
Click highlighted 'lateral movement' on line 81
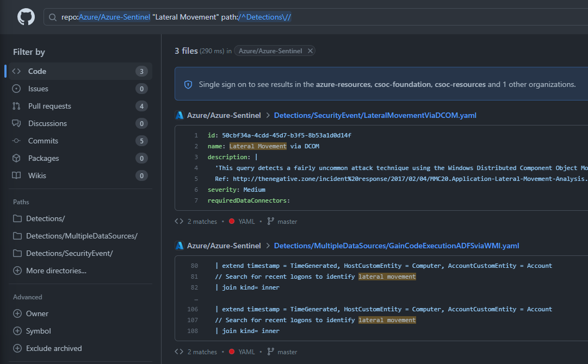387,277
